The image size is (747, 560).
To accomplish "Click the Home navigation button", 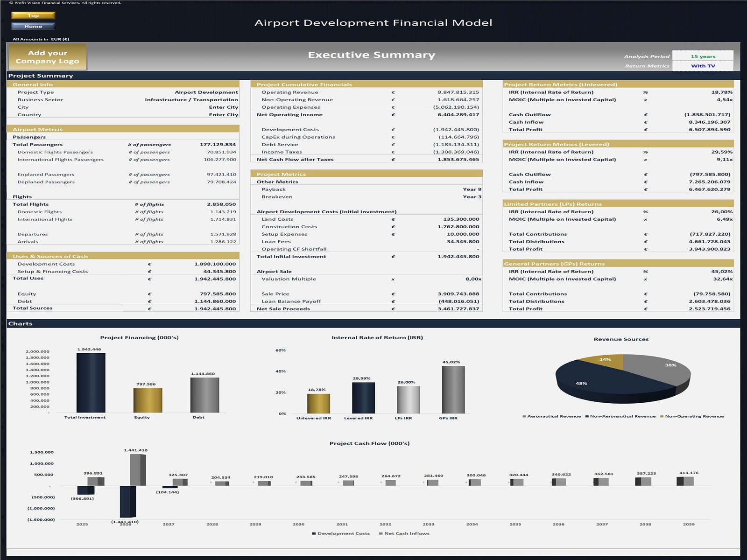I will pos(33,26).
